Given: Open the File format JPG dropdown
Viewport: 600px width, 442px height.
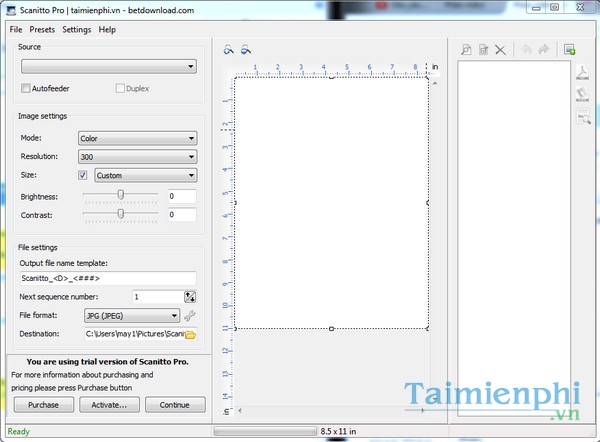Looking at the screenshot, I should coord(146,316).
